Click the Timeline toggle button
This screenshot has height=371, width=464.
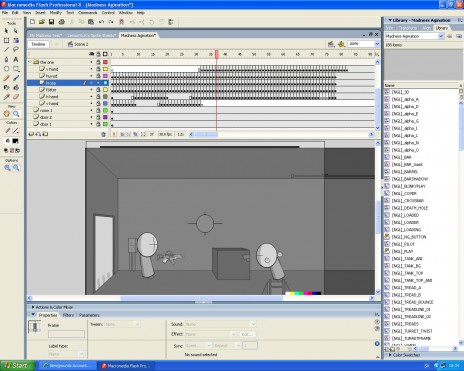coord(38,44)
